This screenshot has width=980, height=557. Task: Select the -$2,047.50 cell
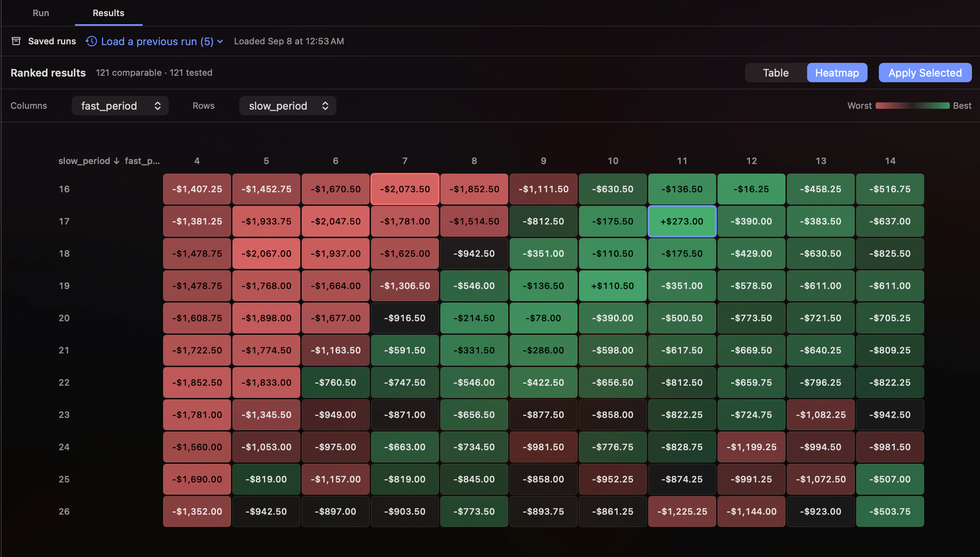pyautogui.click(x=335, y=221)
